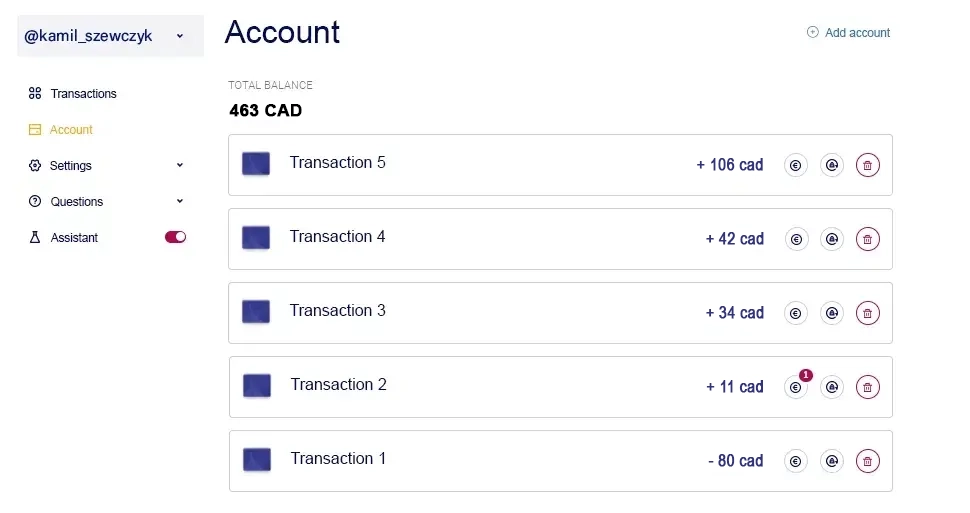Click the at-sign icon for Transaction 2
Screen dimensions: 970x513
pos(831,387)
